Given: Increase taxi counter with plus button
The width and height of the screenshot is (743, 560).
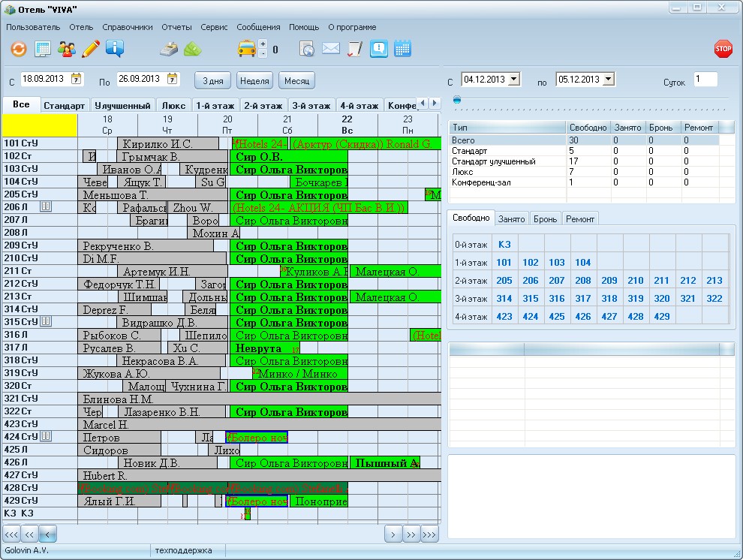Looking at the screenshot, I should pos(263,44).
